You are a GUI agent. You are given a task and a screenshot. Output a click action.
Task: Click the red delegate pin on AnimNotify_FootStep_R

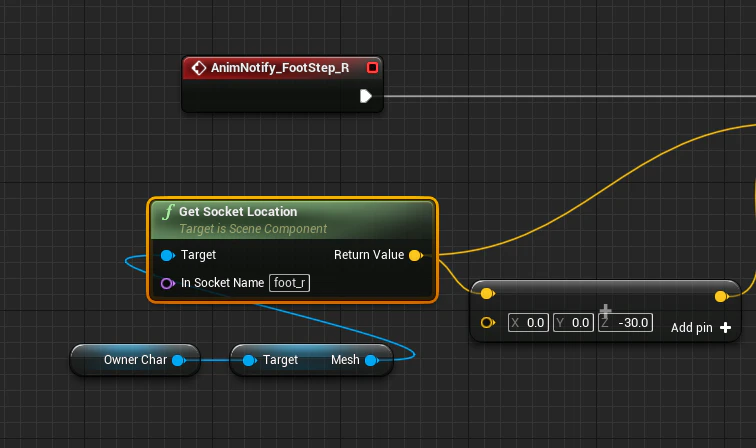[372, 68]
